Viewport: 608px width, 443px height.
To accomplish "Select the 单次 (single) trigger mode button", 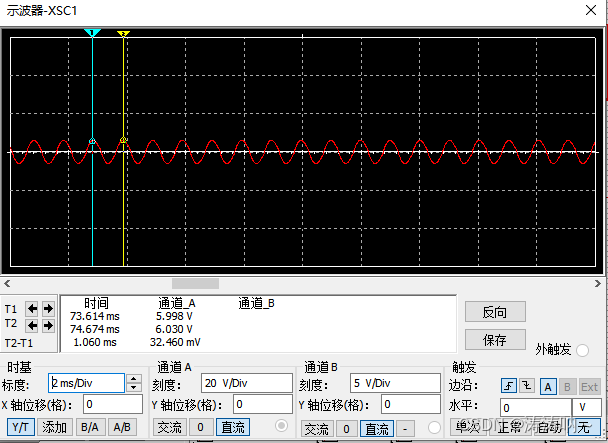I will tap(468, 427).
